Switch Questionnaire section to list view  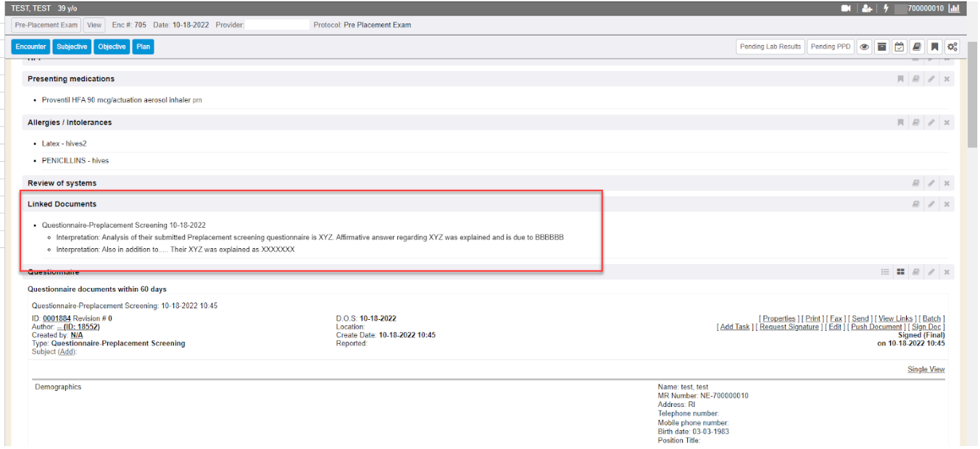pos(885,272)
